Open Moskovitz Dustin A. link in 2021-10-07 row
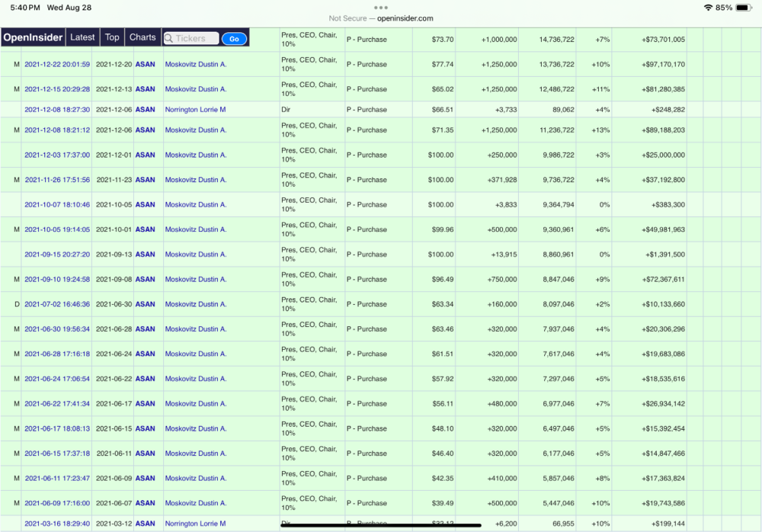Viewport: 762px width, 532px height. (195, 205)
